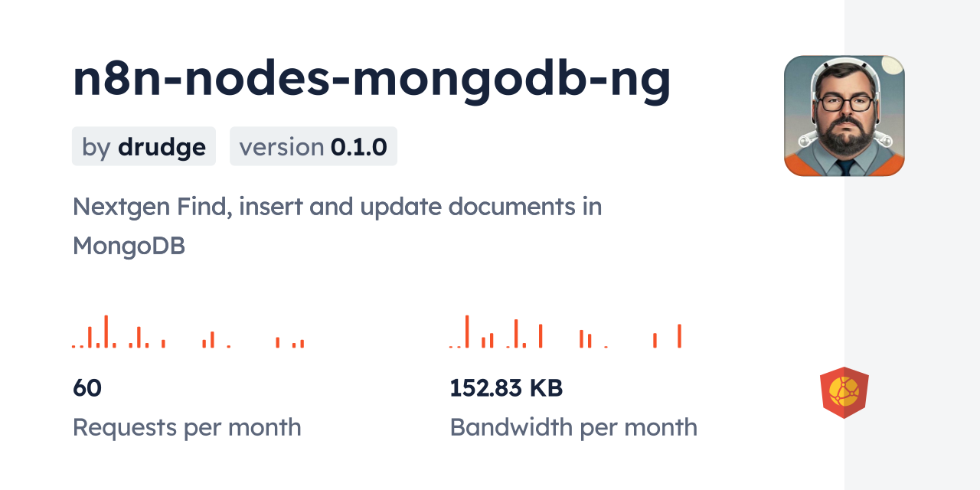The height and width of the screenshot is (490, 980).
Task: Click the "60" requests count
Action: pos(87,388)
